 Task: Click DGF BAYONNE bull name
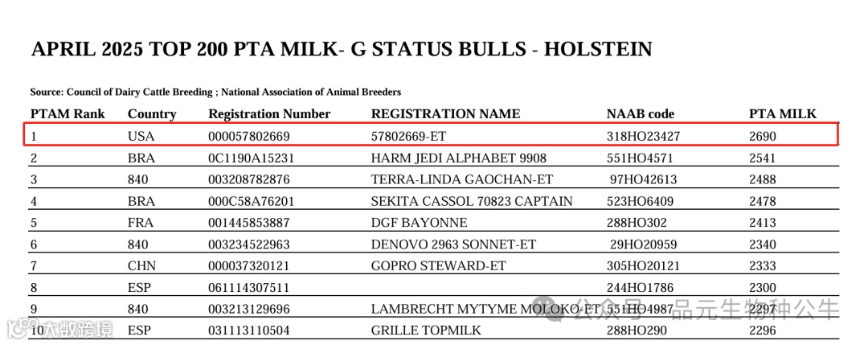(x=419, y=223)
